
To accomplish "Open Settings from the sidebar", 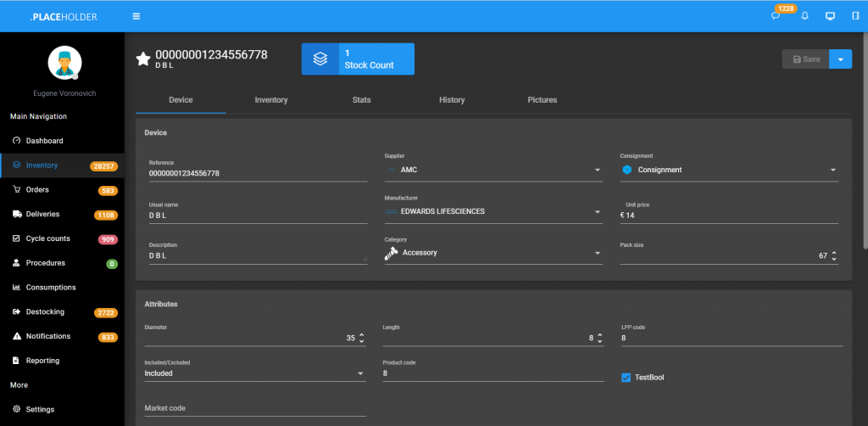I will (x=40, y=409).
